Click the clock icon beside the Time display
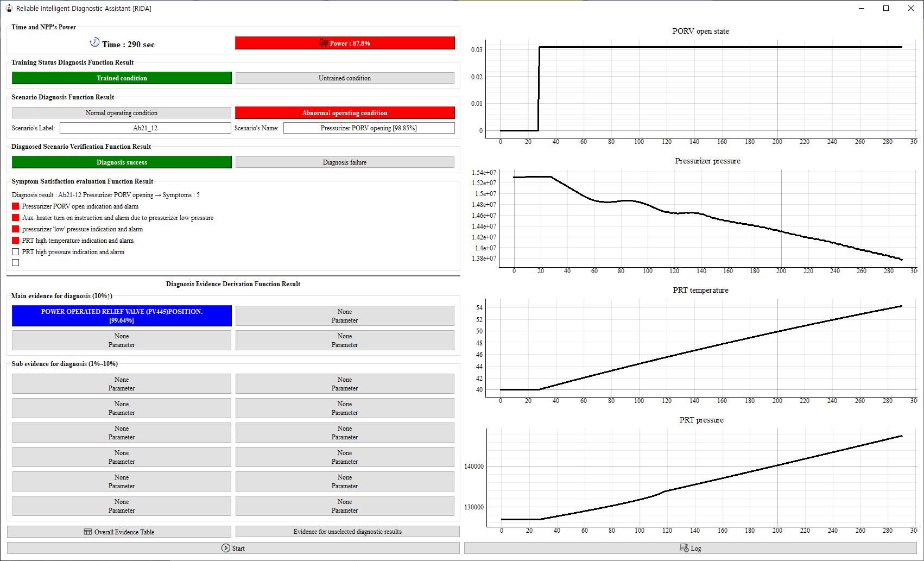The width and height of the screenshot is (924, 561). [x=95, y=41]
